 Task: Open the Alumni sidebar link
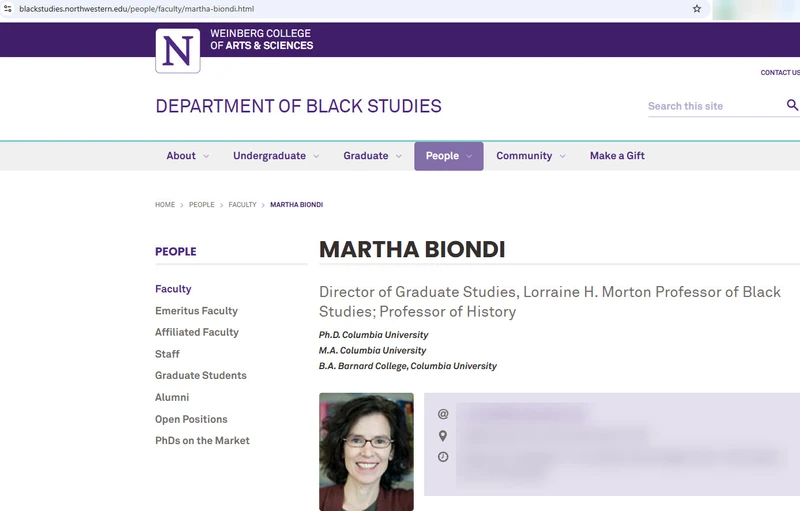pos(172,397)
